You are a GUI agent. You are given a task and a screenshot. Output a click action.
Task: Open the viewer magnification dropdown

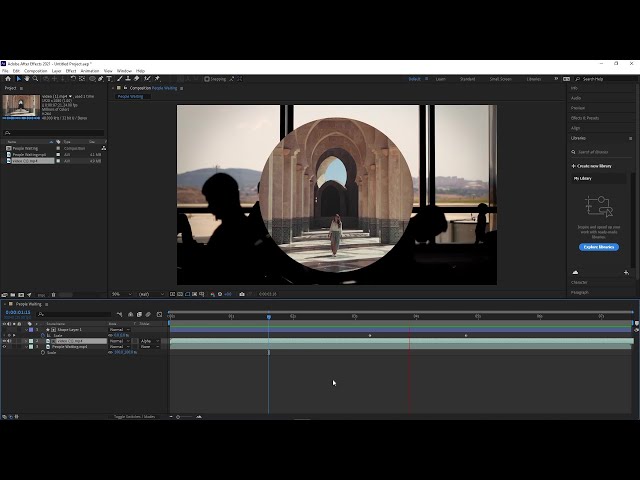[118, 294]
